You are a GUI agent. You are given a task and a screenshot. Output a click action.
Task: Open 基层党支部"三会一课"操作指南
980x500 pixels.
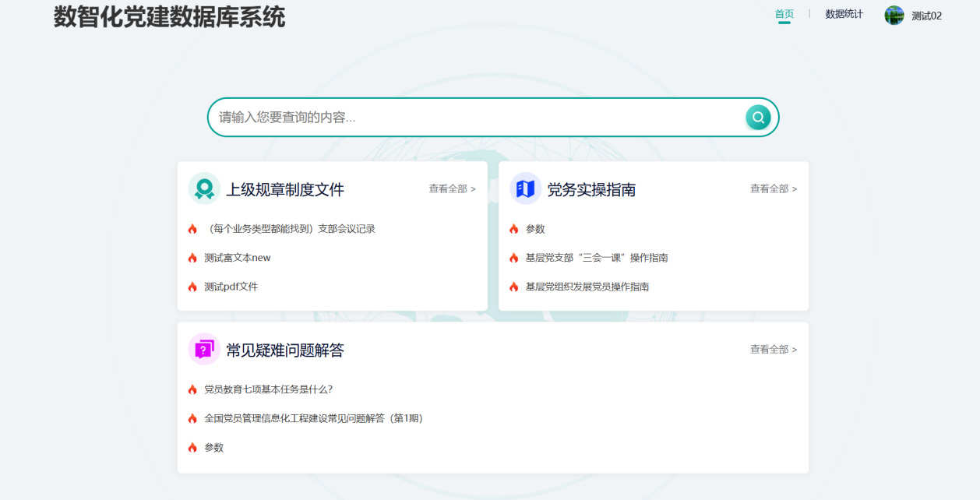point(597,258)
